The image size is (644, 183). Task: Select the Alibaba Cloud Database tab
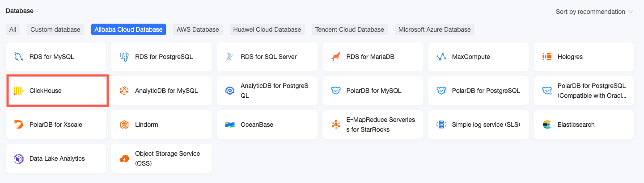tap(129, 29)
